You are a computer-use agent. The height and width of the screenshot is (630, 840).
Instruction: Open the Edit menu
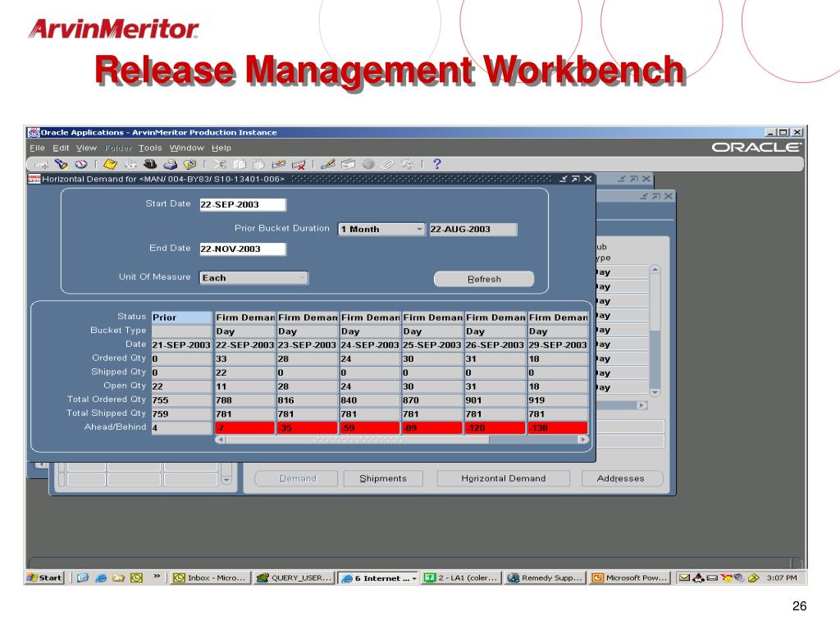tap(61, 148)
